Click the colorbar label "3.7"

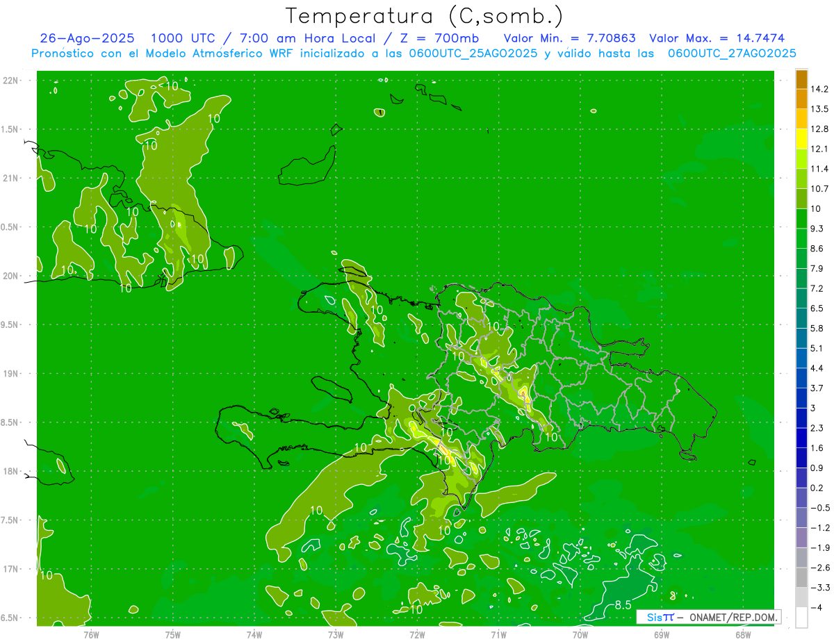click(817, 388)
